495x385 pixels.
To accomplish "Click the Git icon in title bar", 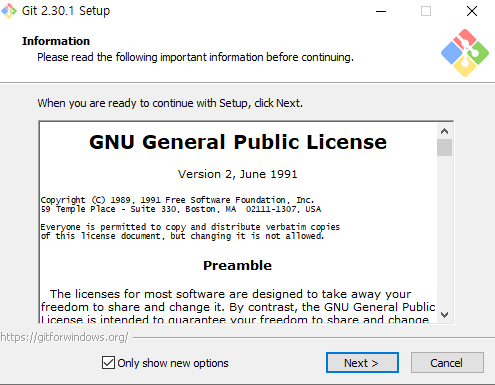I will point(9,11).
